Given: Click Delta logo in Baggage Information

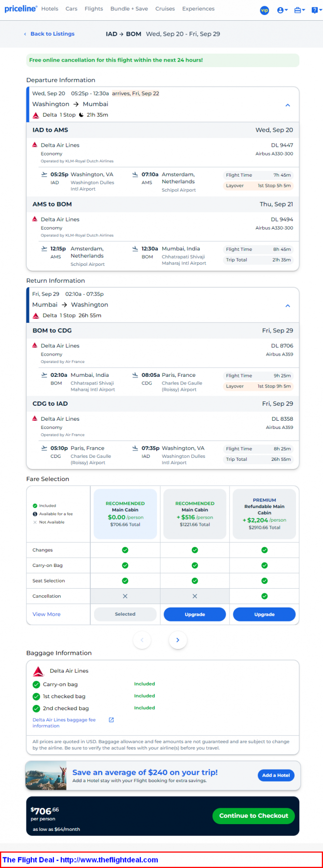Looking at the screenshot, I should (x=38, y=671).
